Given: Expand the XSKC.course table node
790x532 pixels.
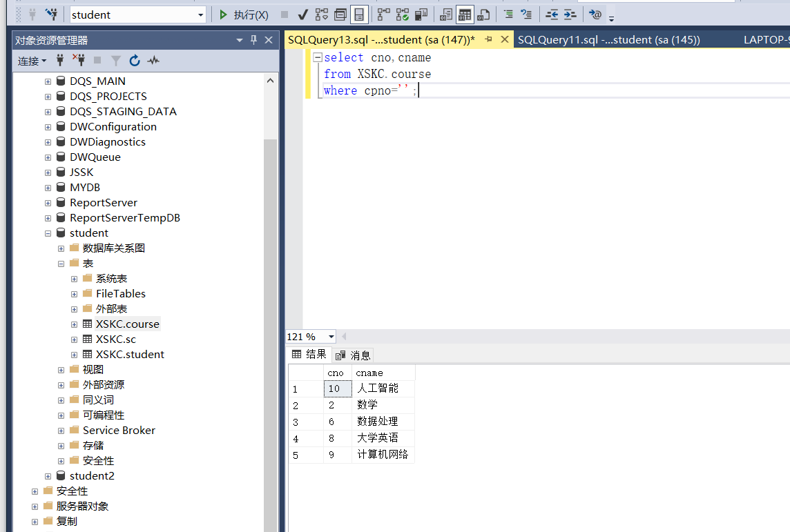Looking at the screenshot, I should (x=74, y=324).
